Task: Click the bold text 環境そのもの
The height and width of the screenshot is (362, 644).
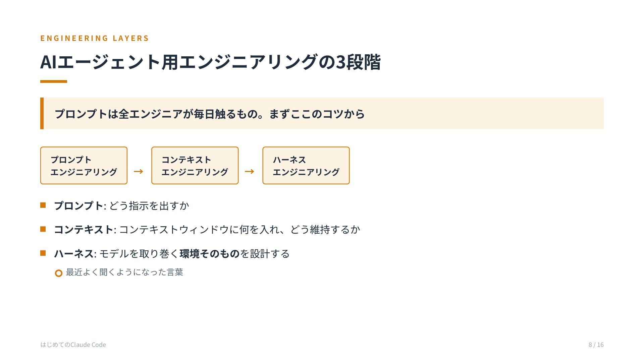Action: pyautogui.click(x=210, y=254)
